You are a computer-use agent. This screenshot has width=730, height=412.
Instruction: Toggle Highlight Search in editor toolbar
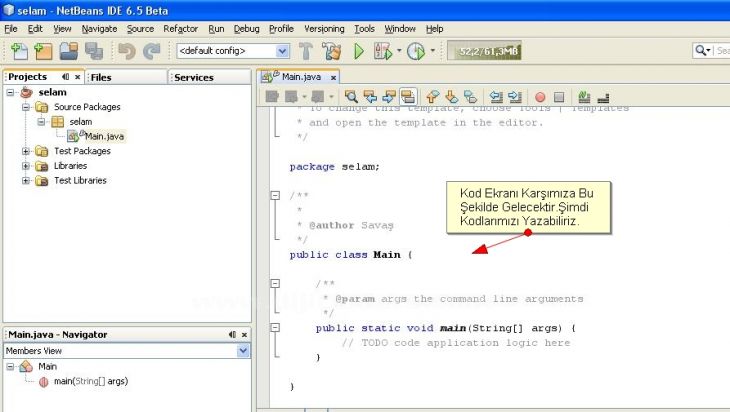pyautogui.click(x=408, y=97)
